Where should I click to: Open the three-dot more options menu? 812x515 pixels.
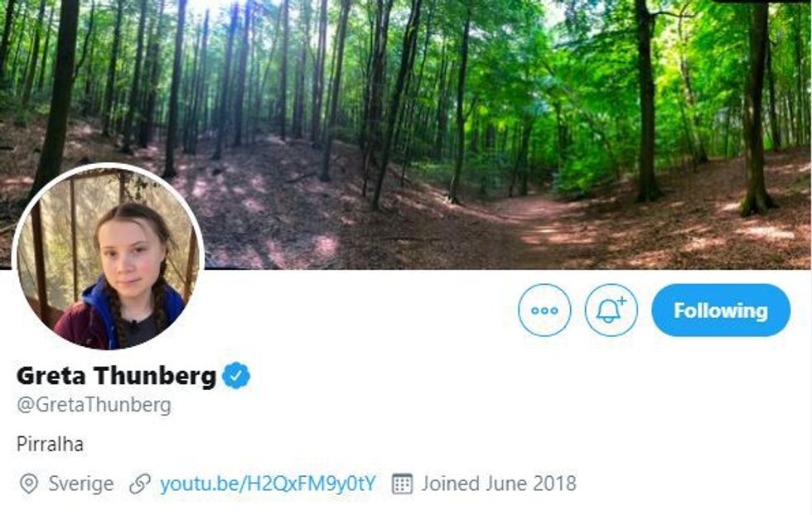coord(544,310)
